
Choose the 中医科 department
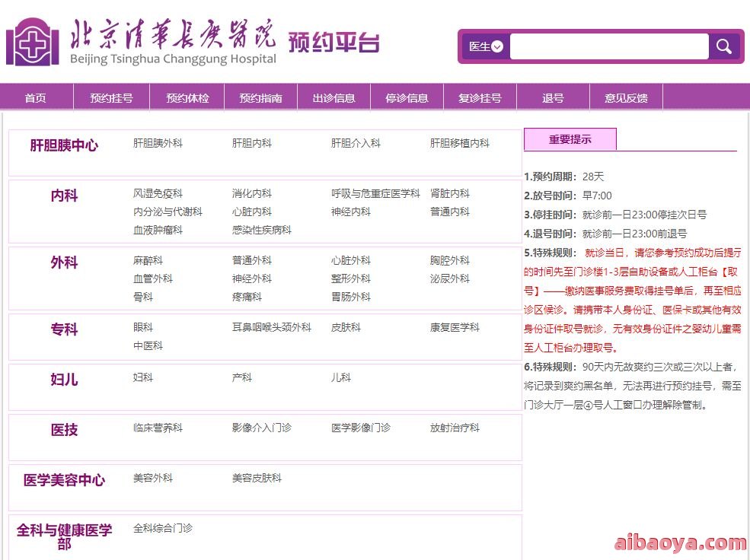(148, 345)
